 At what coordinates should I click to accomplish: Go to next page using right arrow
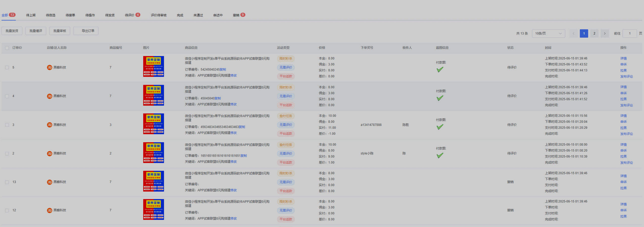(604, 34)
